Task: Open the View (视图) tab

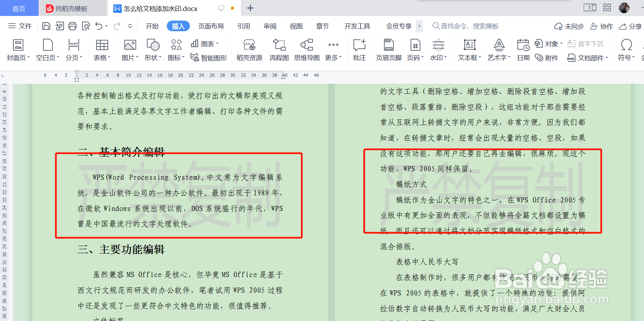Action: [296, 26]
